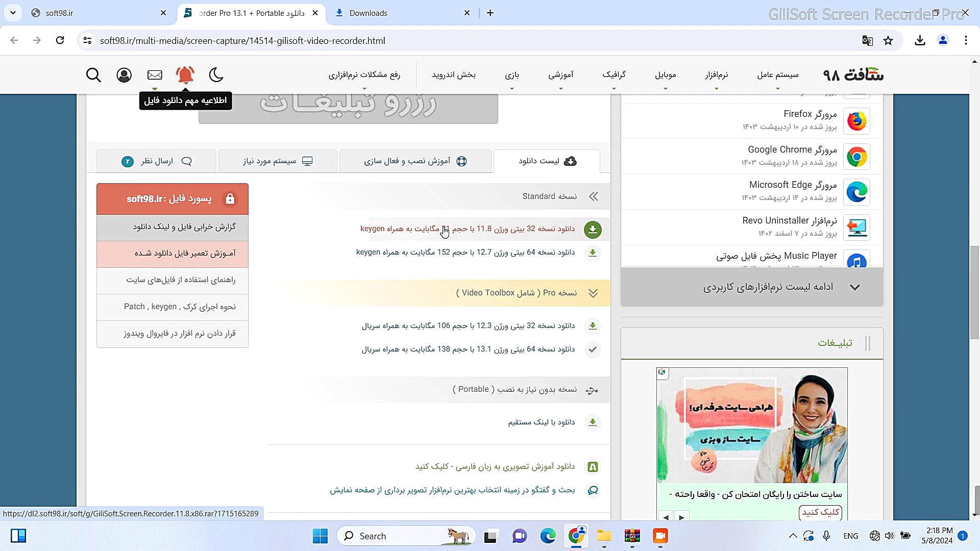Open the Revo Uninstaller icon in sidebar
Viewport: 980px width, 551px height.
(856, 228)
